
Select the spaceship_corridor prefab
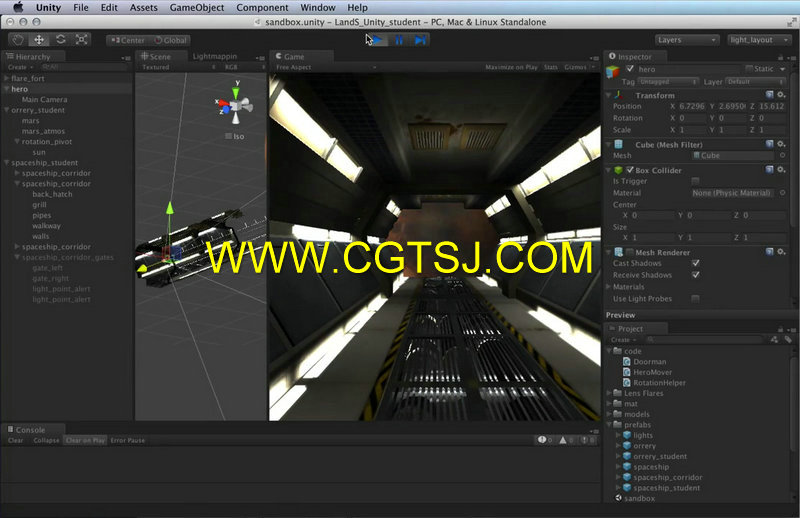667,477
